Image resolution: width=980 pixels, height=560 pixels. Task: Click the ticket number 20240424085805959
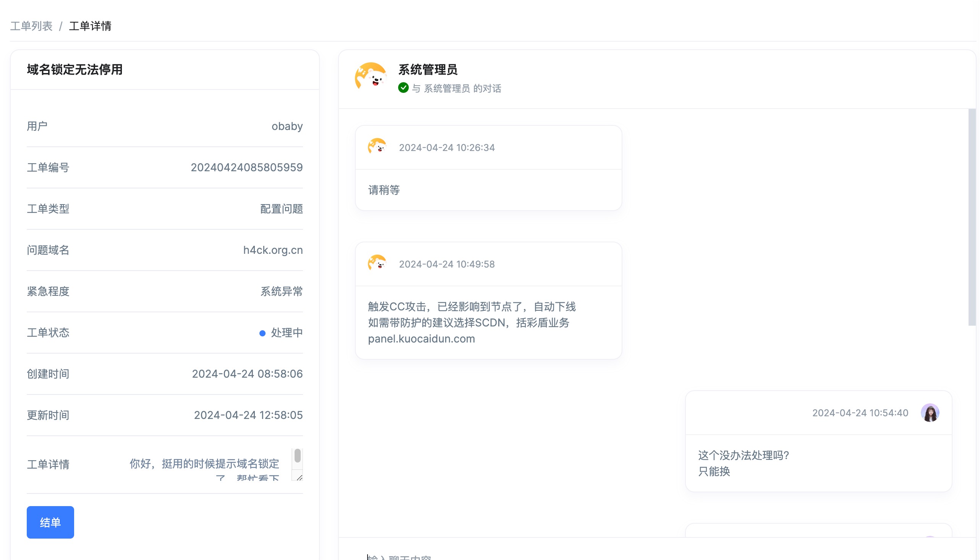tap(246, 167)
